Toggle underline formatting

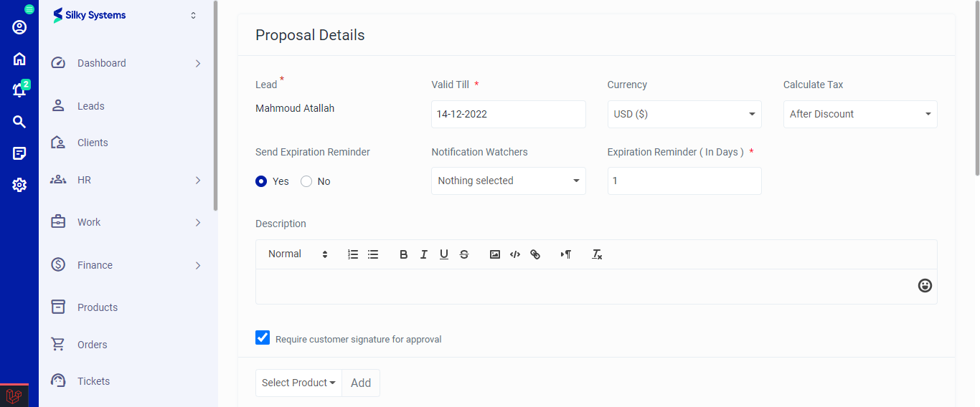(x=444, y=254)
